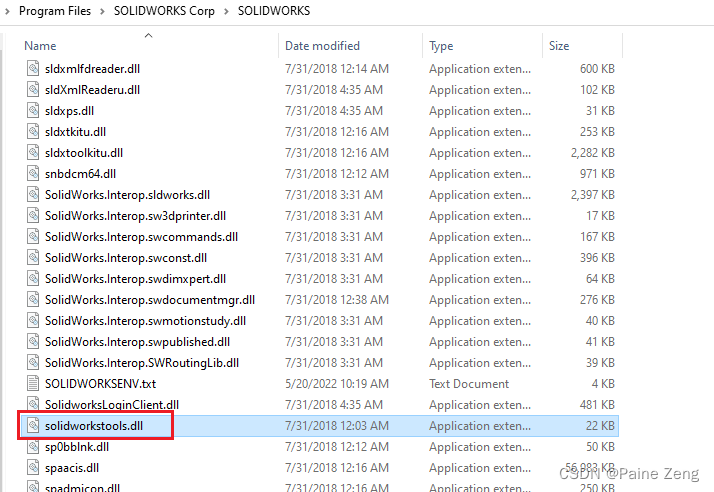Image resolution: width=714 pixels, height=492 pixels.
Task: Select the file name SolidWorks.Interop.swcommands.dll
Action: point(141,236)
